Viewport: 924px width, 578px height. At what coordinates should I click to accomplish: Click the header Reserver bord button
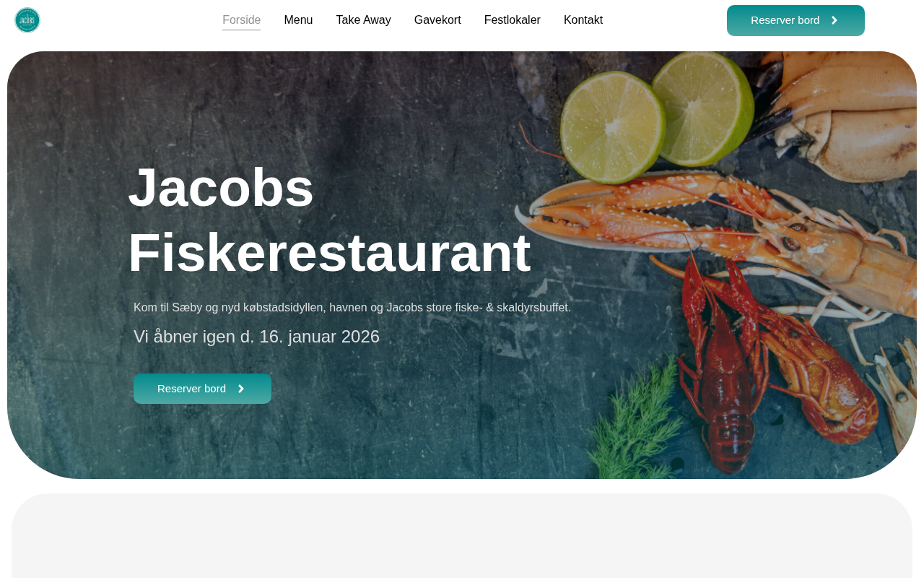796,20
